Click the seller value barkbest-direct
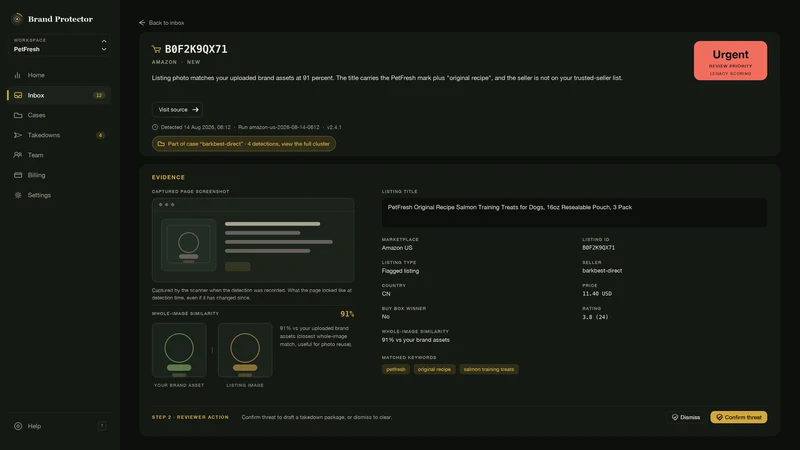Image resolution: width=800 pixels, height=450 pixels. (x=602, y=271)
